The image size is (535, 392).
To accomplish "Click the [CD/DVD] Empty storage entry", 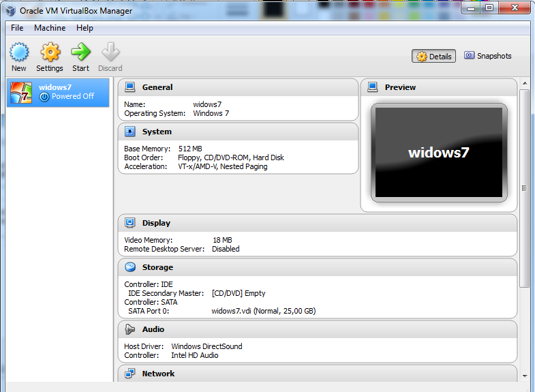I will pyautogui.click(x=239, y=293).
